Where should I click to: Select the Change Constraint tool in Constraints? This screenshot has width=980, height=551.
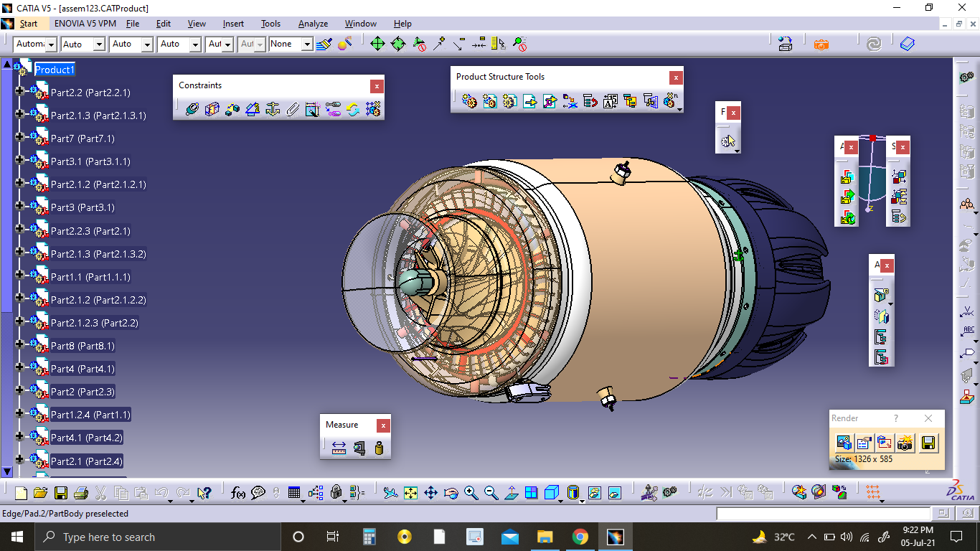tap(352, 109)
